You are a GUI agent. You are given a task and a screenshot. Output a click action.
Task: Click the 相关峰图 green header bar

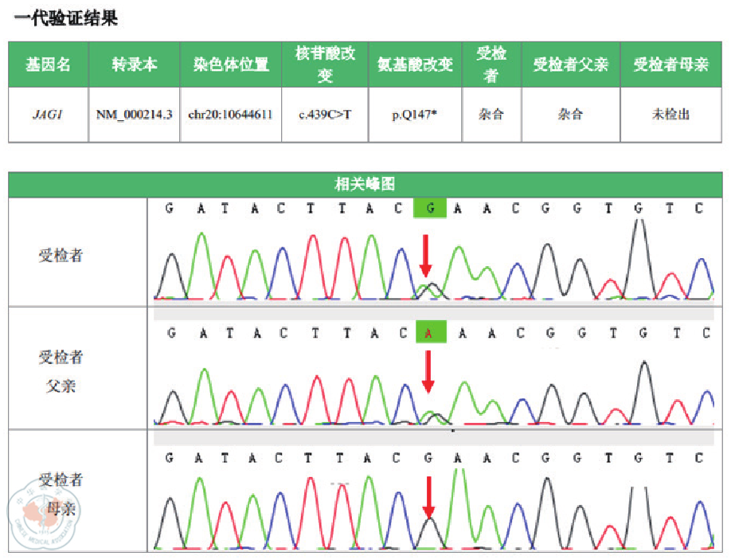(x=365, y=184)
